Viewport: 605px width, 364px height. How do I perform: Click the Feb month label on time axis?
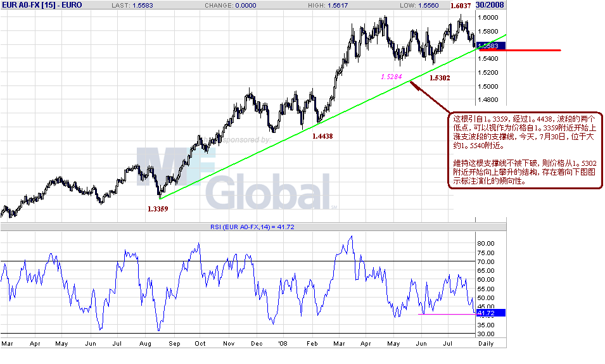(x=312, y=344)
